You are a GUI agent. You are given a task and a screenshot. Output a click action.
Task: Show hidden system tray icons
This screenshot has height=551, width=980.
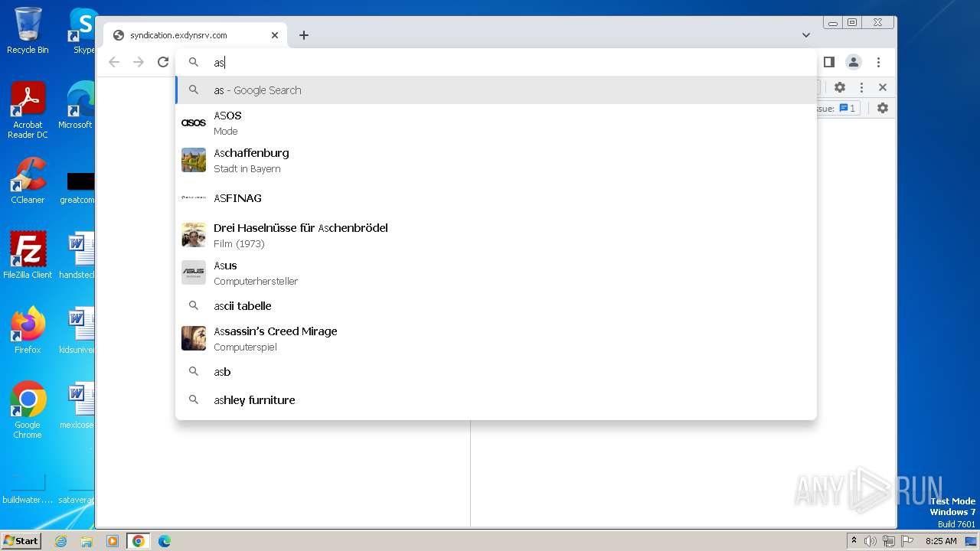[854, 541]
